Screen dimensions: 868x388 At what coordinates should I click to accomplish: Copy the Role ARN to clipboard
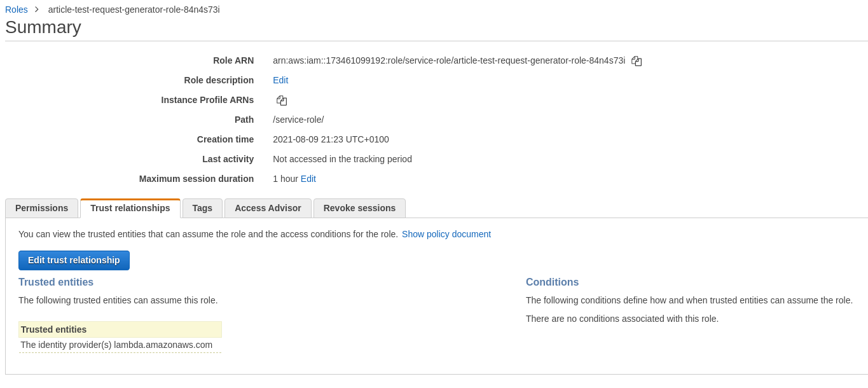click(x=637, y=61)
